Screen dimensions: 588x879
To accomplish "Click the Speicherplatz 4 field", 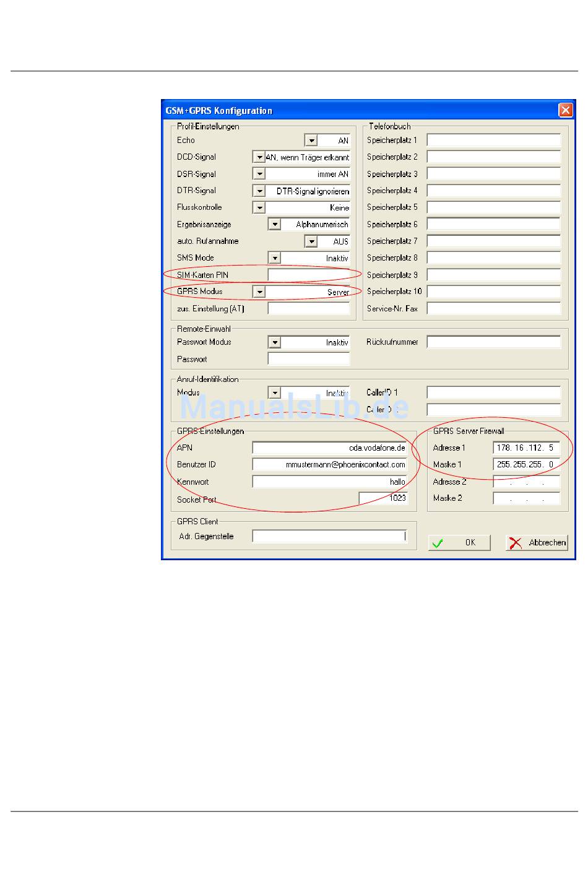I will [x=493, y=191].
